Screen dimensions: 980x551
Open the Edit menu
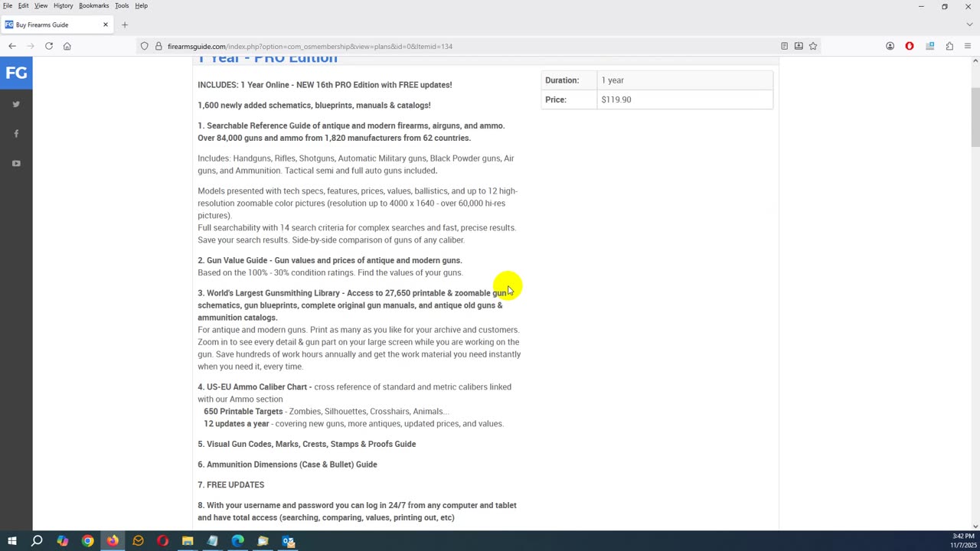click(24, 5)
